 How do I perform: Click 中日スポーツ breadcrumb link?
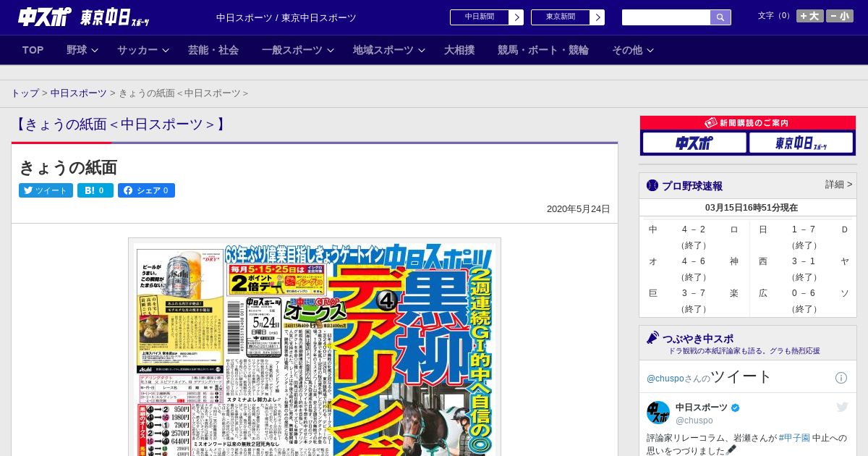(x=78, y=93)
